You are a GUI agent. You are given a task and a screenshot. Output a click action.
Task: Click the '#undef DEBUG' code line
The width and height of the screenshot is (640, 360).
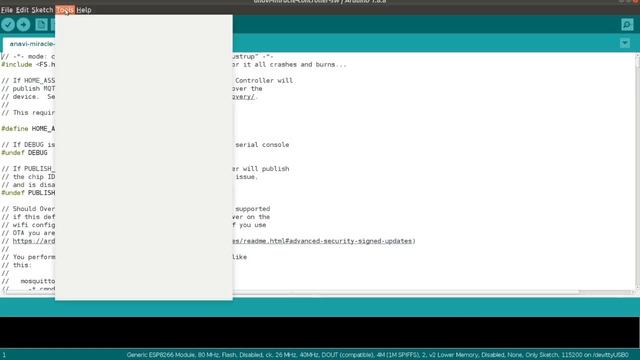[24, 153]
